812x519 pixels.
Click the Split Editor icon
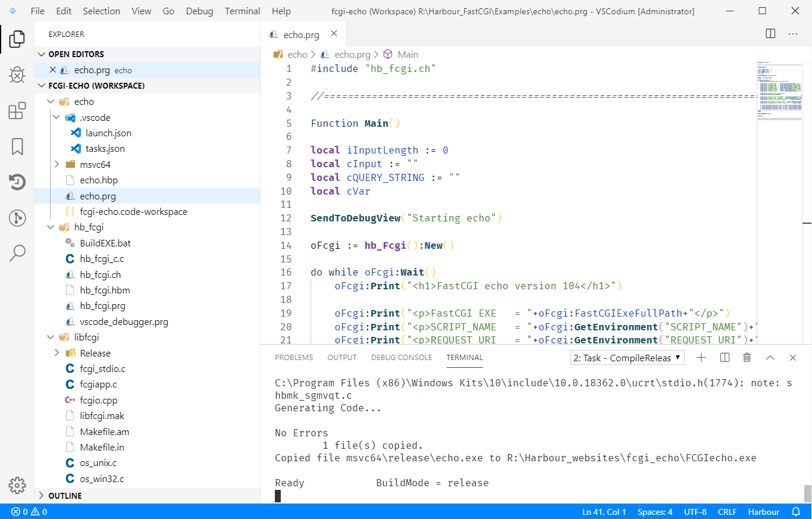pos(770,34)
